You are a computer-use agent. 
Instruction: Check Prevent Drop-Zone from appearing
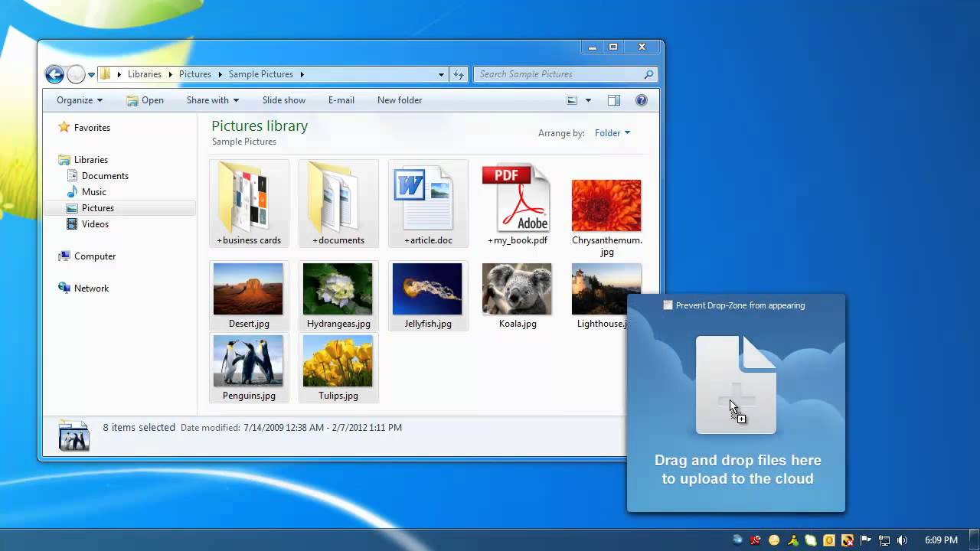click(668, 305)
